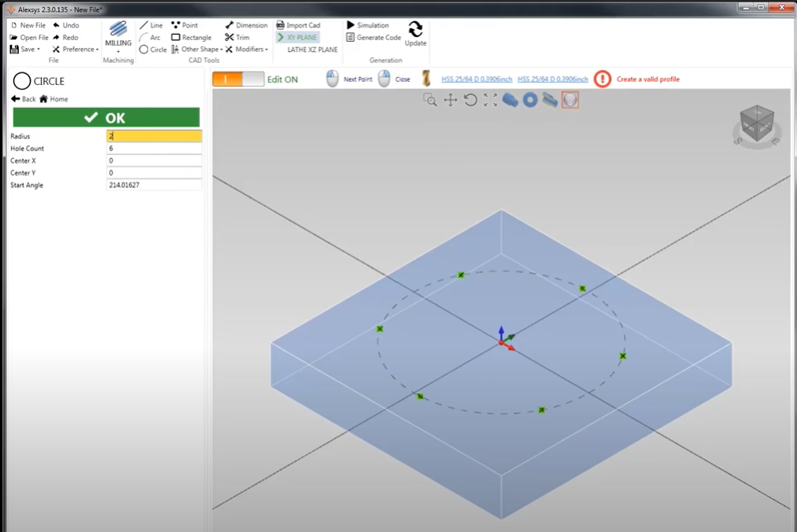
Task: Toggle the solid stock display icon
Action: (510, 100)
